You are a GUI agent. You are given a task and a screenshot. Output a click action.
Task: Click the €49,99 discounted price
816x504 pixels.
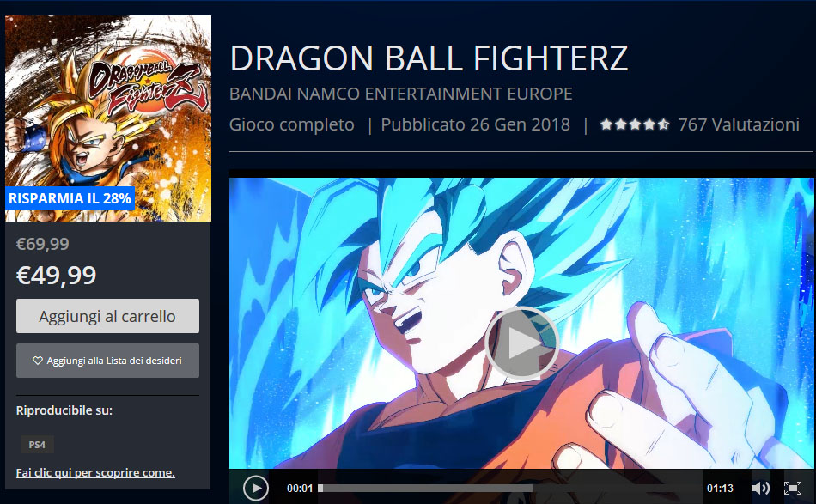pyautogui.click(x=56, y=275)
